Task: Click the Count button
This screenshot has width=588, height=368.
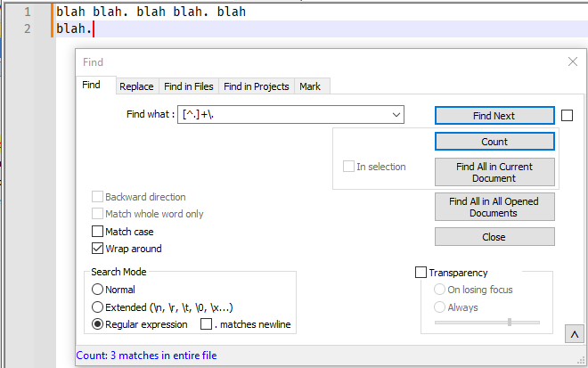Action: [494, 142]
